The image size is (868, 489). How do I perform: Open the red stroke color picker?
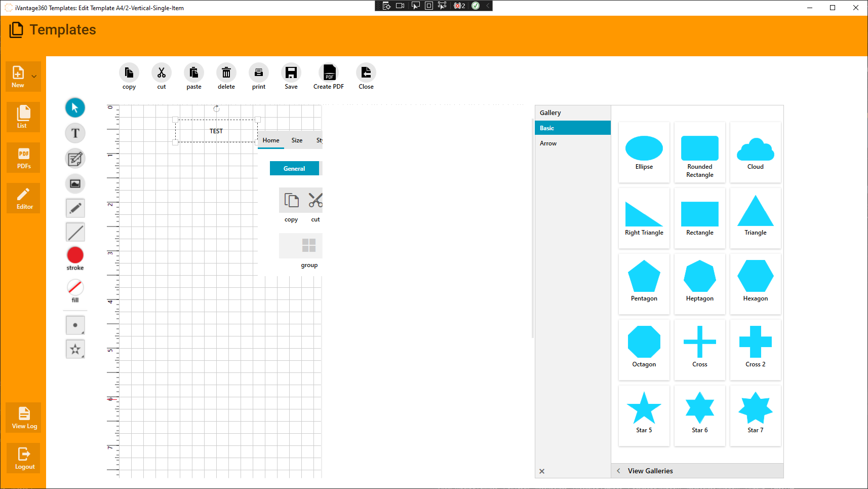coord(75,255)
